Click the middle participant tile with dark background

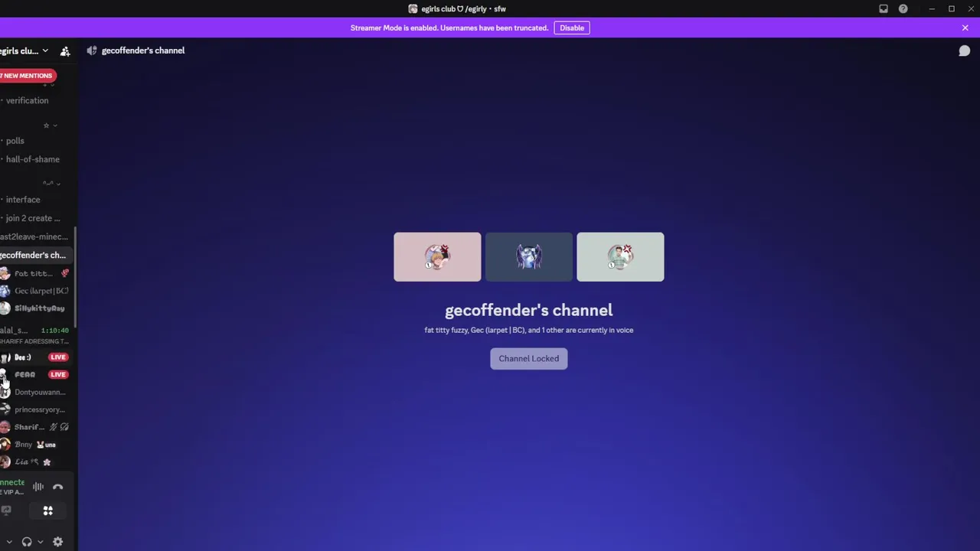[529, 257]
